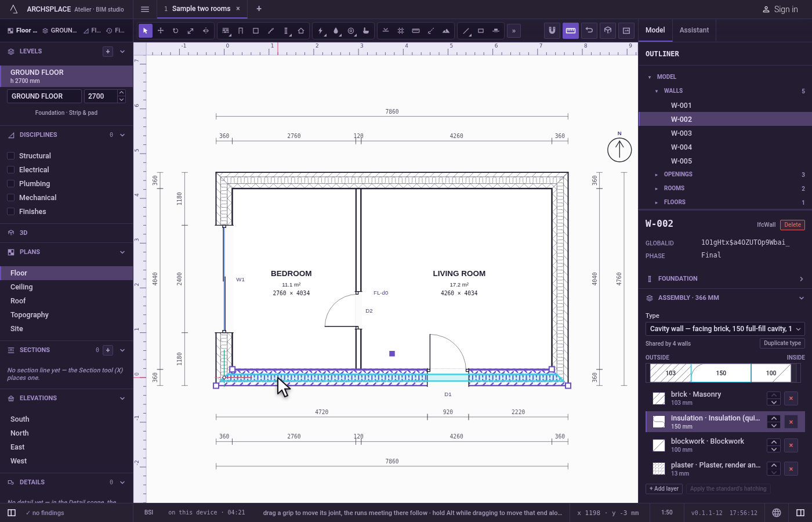Screen dimensions: 812x522
Task: Activate the Move tool cross icon
Action: tap(161, 31)
